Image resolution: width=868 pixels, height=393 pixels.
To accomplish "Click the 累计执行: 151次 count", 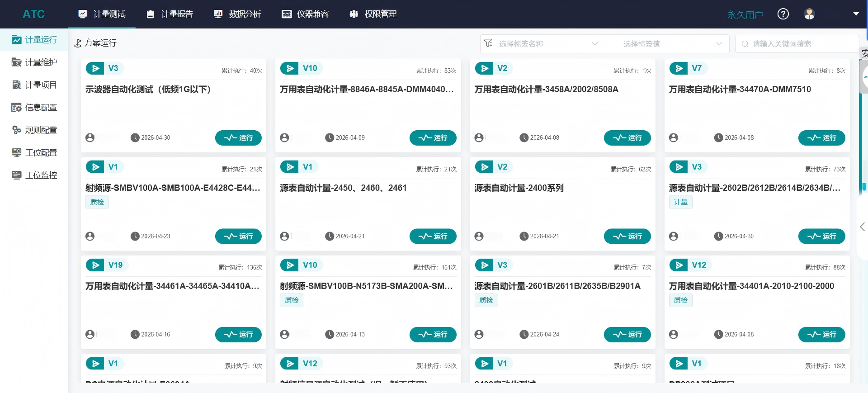I will (435, 268).
